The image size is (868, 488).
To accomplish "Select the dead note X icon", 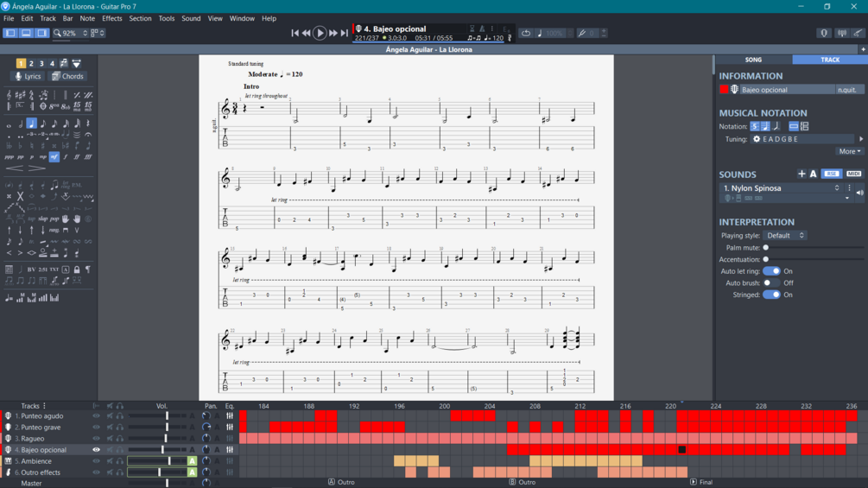I will 20,196.
